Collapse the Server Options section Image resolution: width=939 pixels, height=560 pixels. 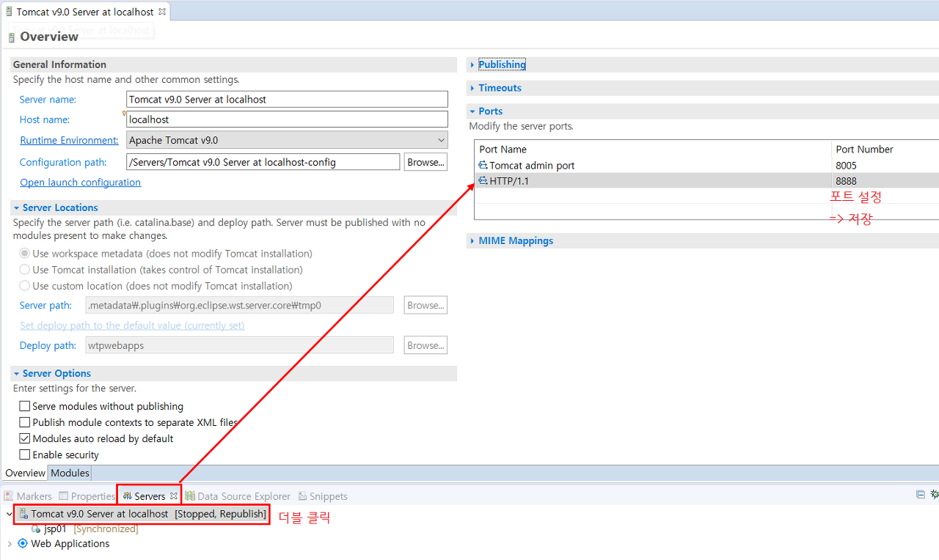pos(17,374)
